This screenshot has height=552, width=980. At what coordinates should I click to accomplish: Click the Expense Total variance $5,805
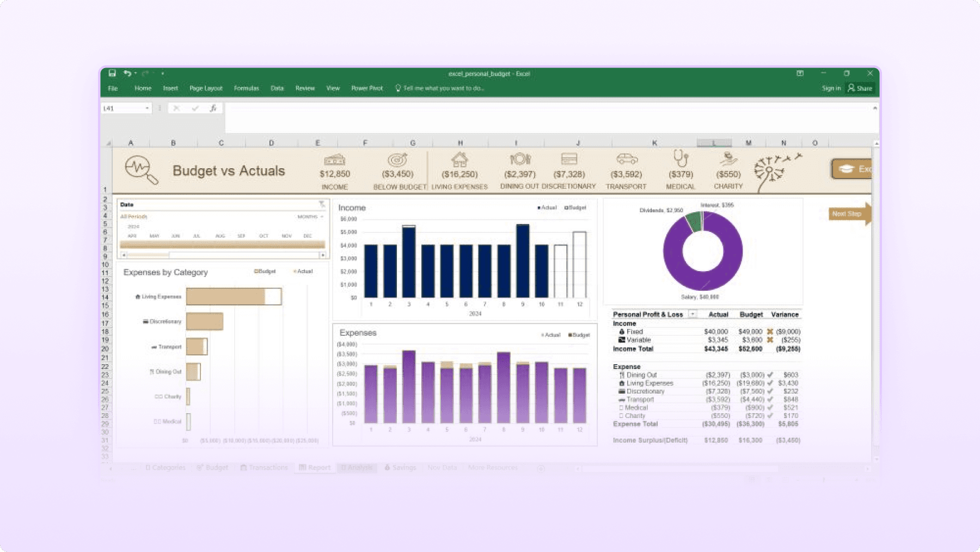coord(788,424)
